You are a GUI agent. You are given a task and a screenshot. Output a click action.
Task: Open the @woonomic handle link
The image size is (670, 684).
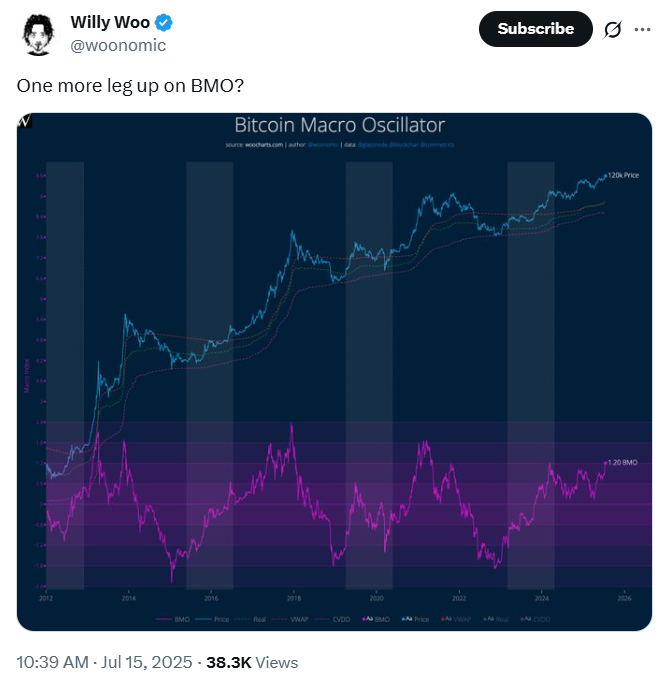(118, 45)
